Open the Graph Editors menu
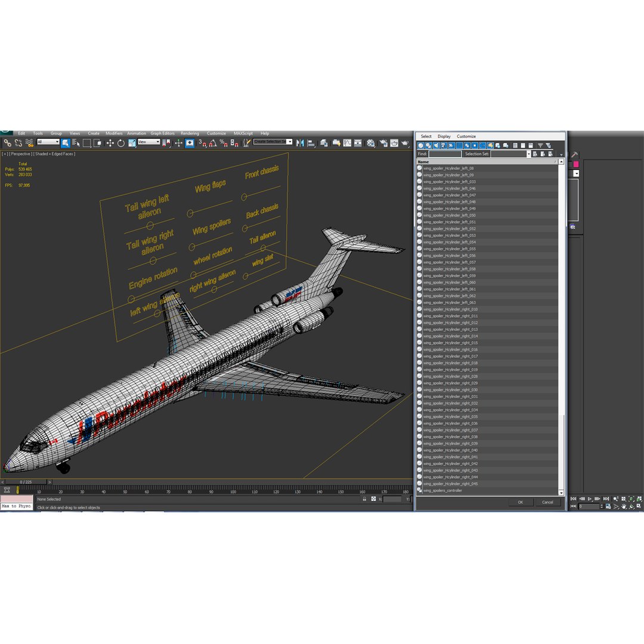Screen dimensions: 644x644 [162, 134]
